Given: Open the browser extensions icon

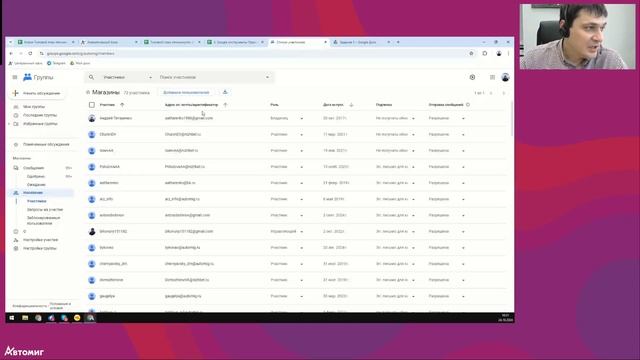Looking at the screenshot, I should pyautogui.click(x=485, y=53).
